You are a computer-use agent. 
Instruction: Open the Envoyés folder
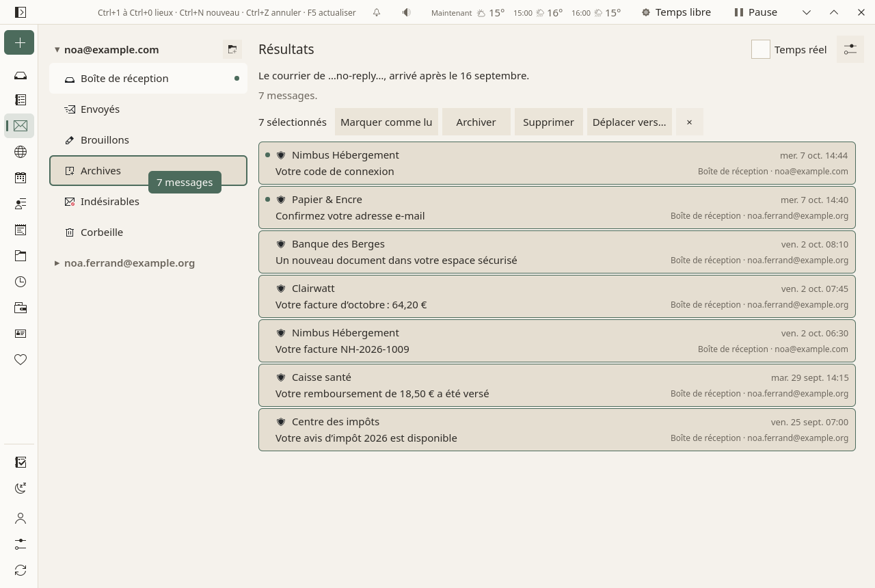pos(148,109)
